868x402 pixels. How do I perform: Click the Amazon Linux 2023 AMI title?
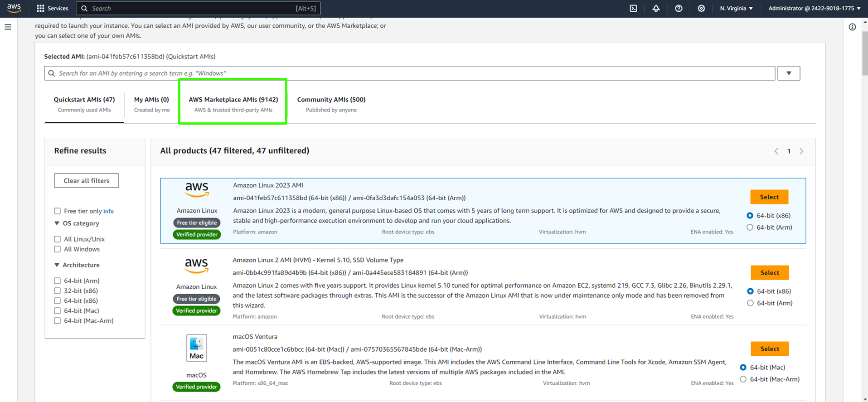(x=268, y=185)
